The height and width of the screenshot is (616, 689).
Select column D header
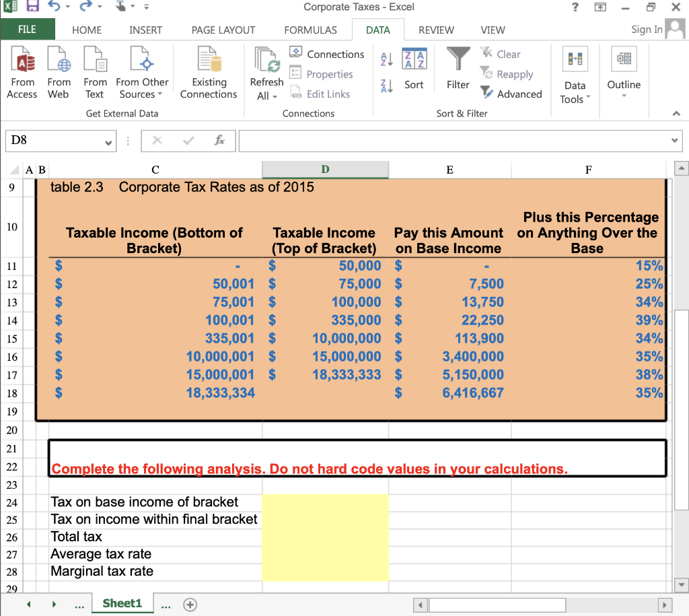325,170
